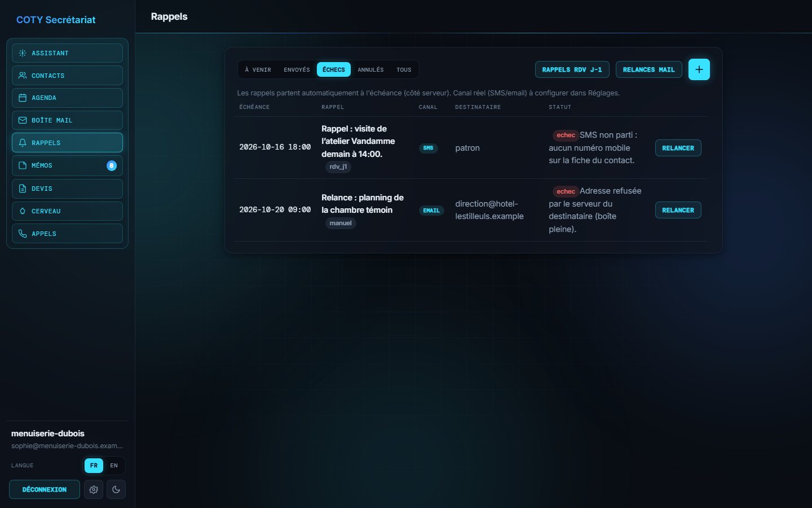Click the EMAIL channel badge
This screenshot has height=508, width=812.
431,211
